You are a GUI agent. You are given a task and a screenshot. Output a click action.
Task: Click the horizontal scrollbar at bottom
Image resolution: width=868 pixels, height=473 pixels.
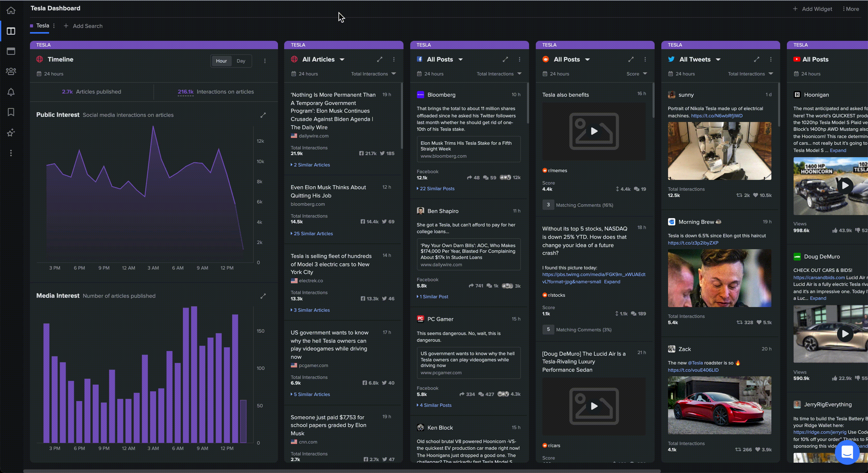pos(342,471)
